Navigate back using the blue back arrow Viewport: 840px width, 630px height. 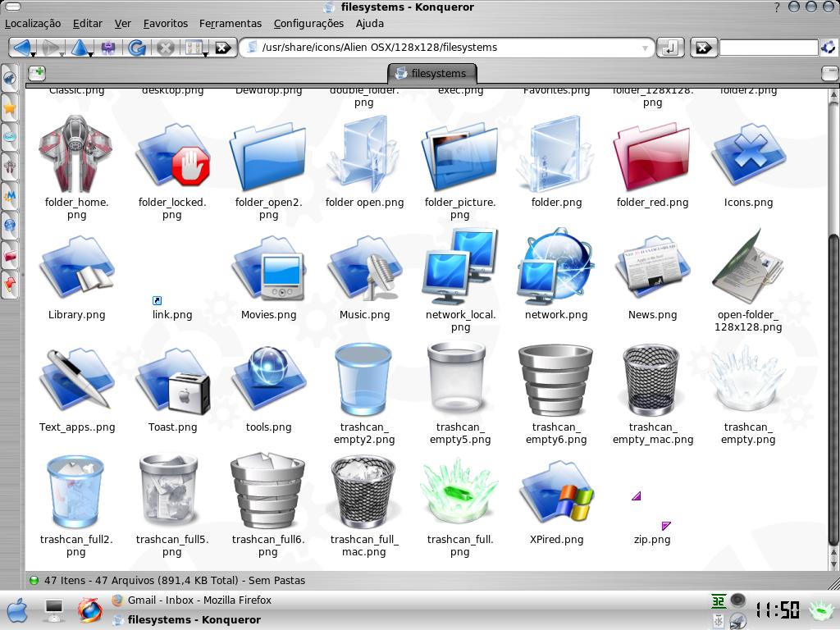coord(22,47)
